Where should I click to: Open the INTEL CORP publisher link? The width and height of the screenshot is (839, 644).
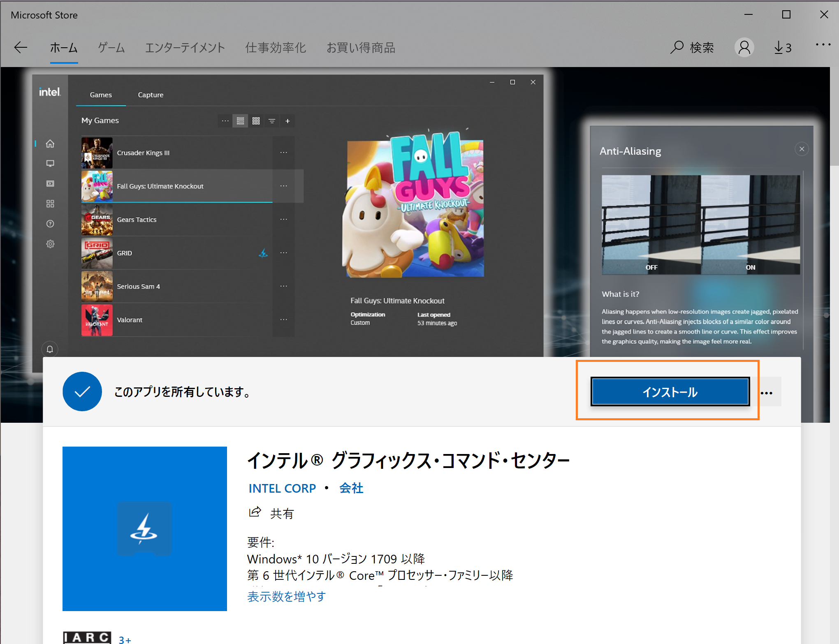point(282,488)
